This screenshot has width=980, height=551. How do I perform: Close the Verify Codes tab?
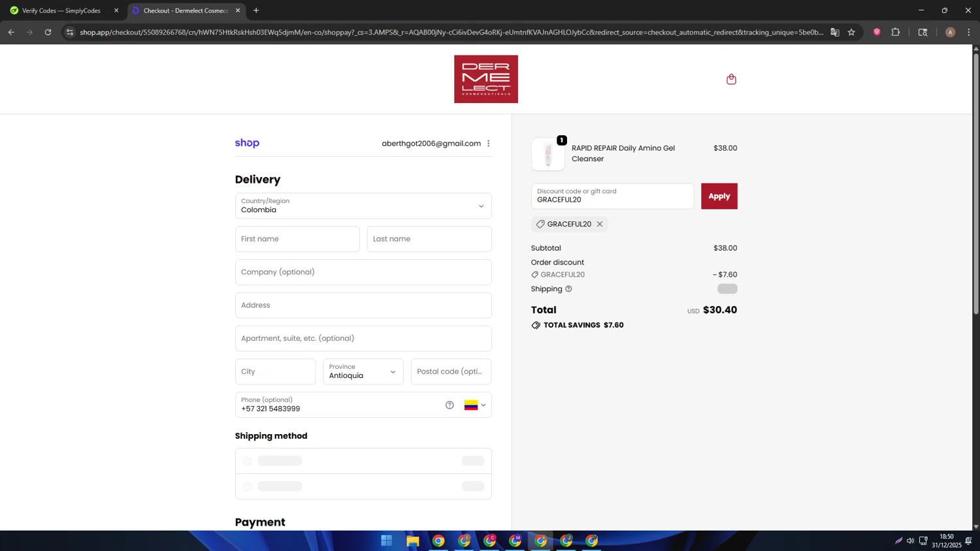tap(116, 10)
